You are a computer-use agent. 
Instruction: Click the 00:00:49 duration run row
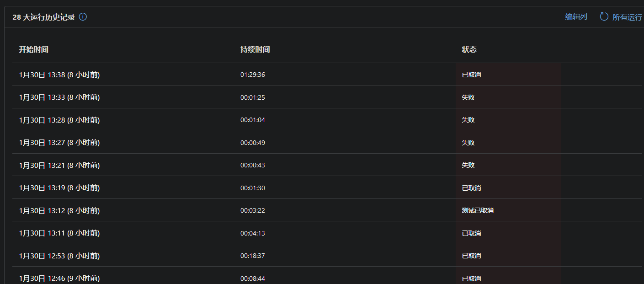tap(253, 143)
